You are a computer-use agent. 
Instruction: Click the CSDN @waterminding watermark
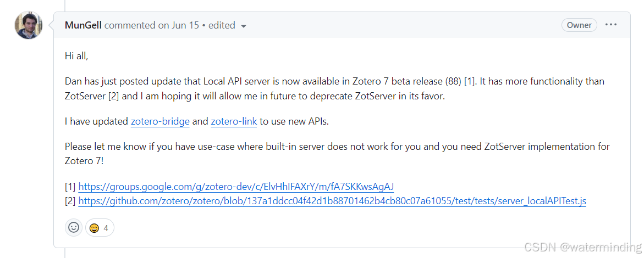582,248
